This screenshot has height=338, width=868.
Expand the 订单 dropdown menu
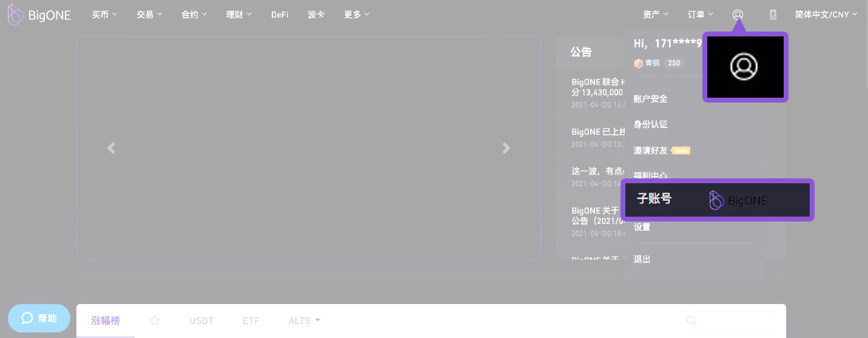(x=701, y=15)
